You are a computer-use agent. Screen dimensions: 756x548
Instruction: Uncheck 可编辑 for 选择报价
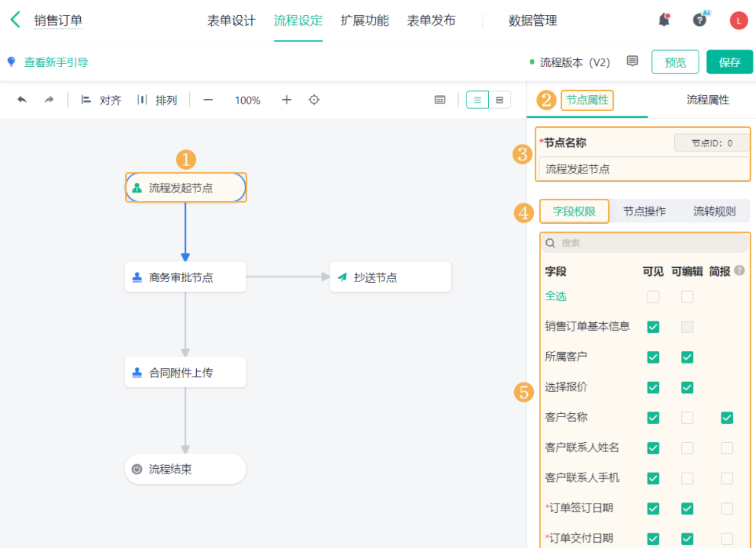pos(687,387)
